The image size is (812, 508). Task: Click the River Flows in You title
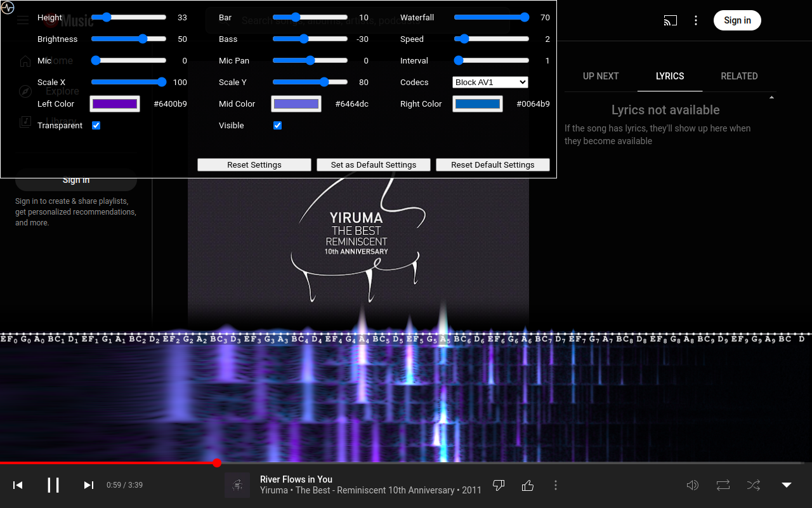click(296, 479)
